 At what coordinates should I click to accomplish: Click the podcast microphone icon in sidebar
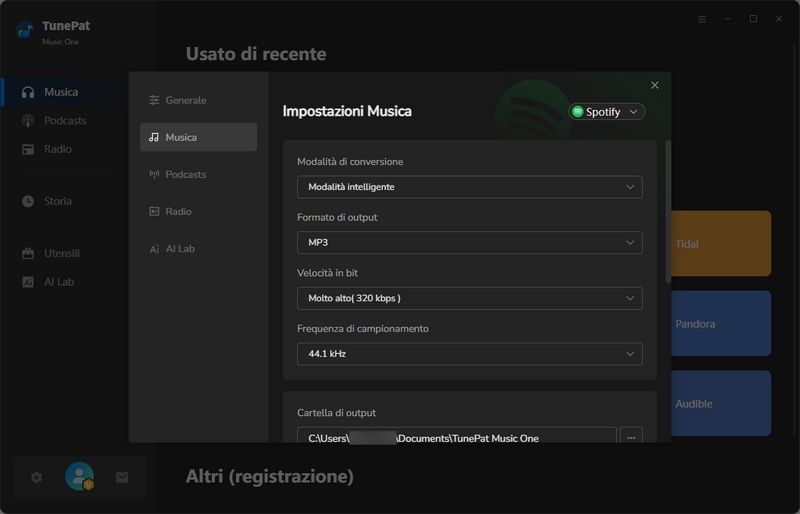pyautogui.click(x=28, y=120)
